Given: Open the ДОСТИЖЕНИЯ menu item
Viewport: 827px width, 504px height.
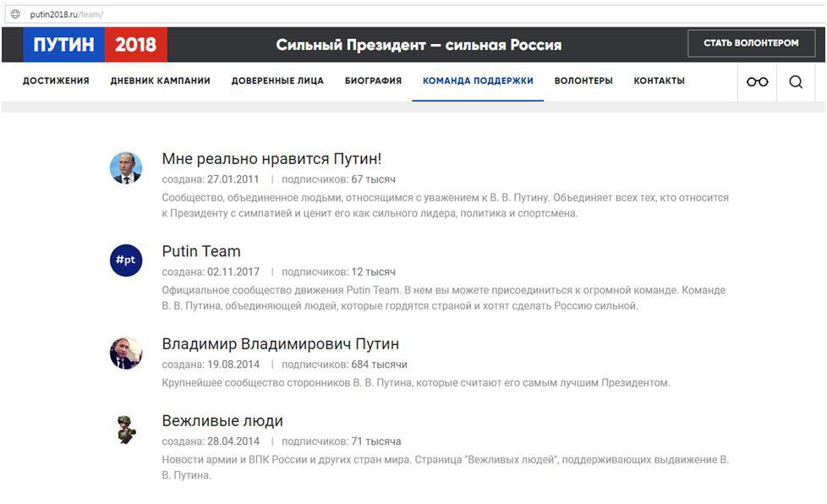Looking at the screenshot, I should [56, 80].
